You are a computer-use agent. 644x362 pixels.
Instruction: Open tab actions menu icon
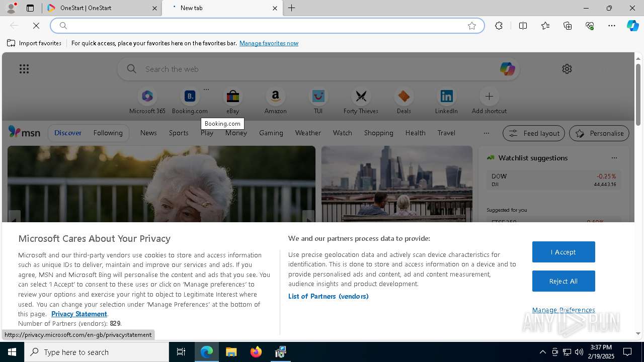tap(30, 8)
